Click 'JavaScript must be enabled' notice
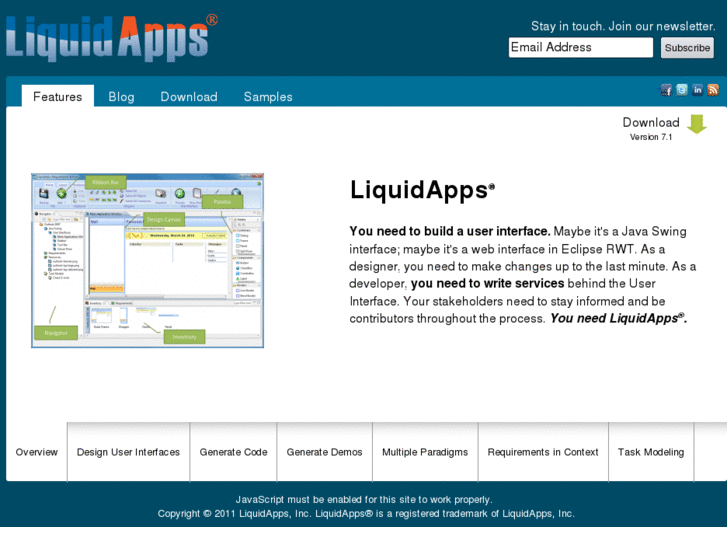The height and width of the screenshot is (545, 727). tap(364, 500)
